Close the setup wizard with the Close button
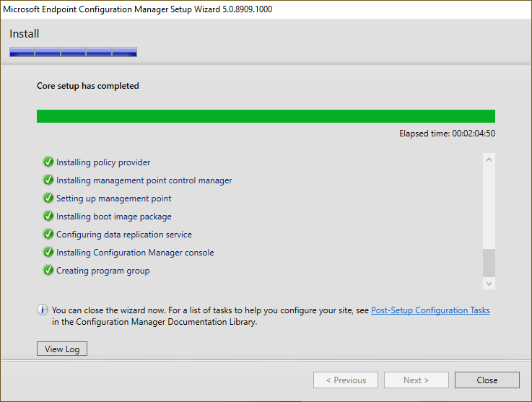532x402 pixels. [x=487, y=380]
